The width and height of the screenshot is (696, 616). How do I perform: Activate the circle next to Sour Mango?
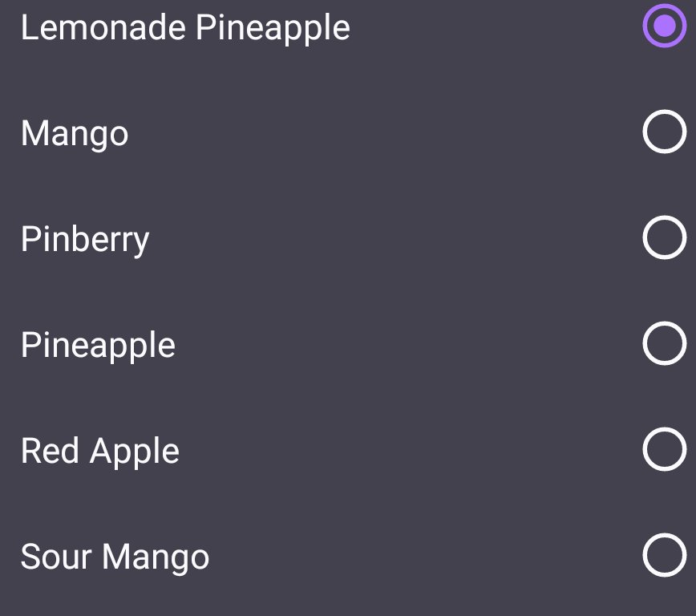coord(664,556)
